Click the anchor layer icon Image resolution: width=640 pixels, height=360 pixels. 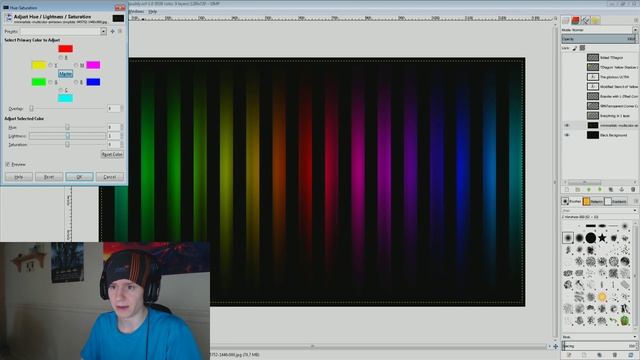coord(622,190)
